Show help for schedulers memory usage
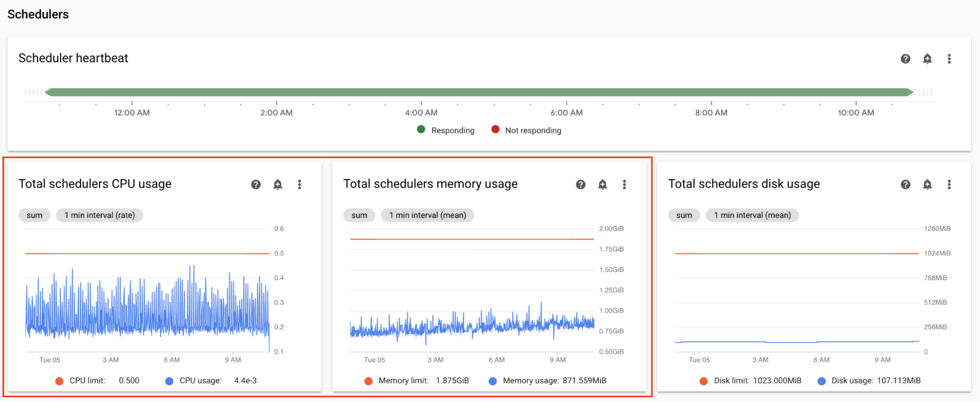This screenshot has height=402, width=980. pos(580,185)
